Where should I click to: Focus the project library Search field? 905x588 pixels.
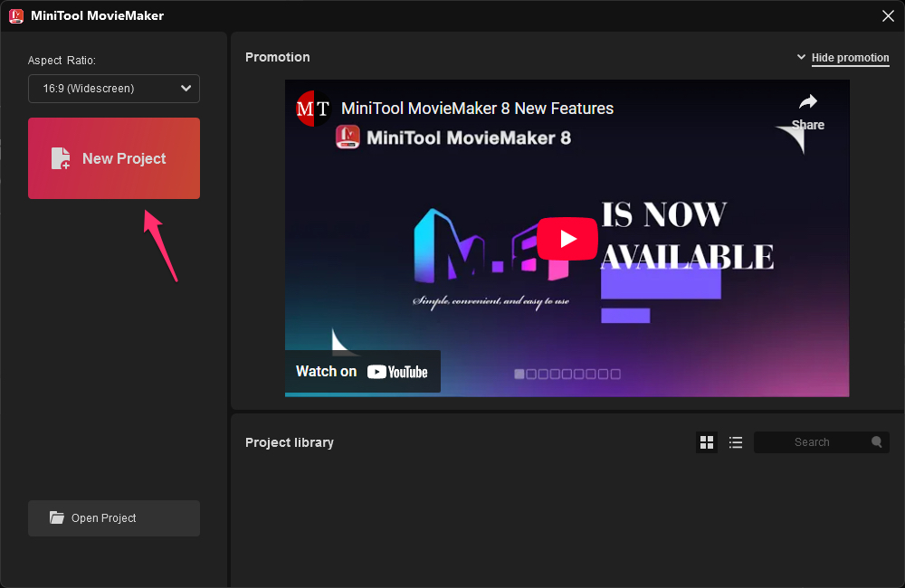(812, 442)
